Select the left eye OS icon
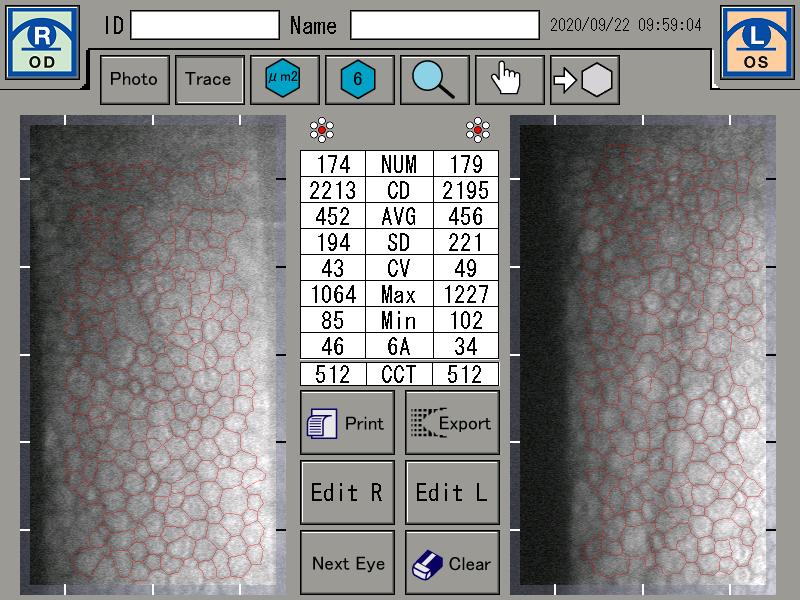 coord(757,43)
